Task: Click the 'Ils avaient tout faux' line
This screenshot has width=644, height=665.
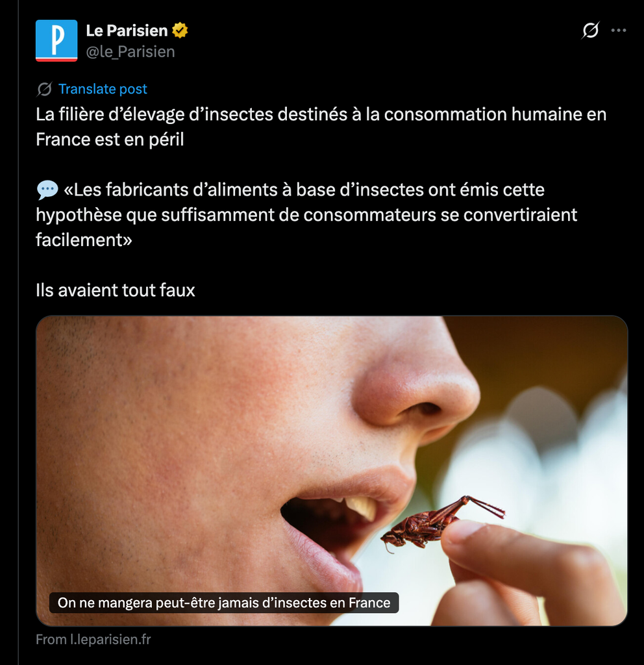Action: pos(116,290)
